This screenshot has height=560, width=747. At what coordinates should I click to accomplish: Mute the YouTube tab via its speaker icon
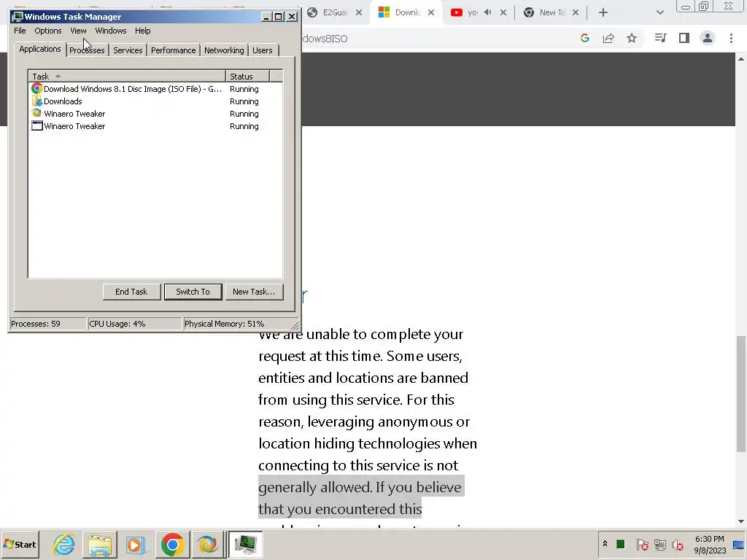pyautogui.click(x=487, y=12)
